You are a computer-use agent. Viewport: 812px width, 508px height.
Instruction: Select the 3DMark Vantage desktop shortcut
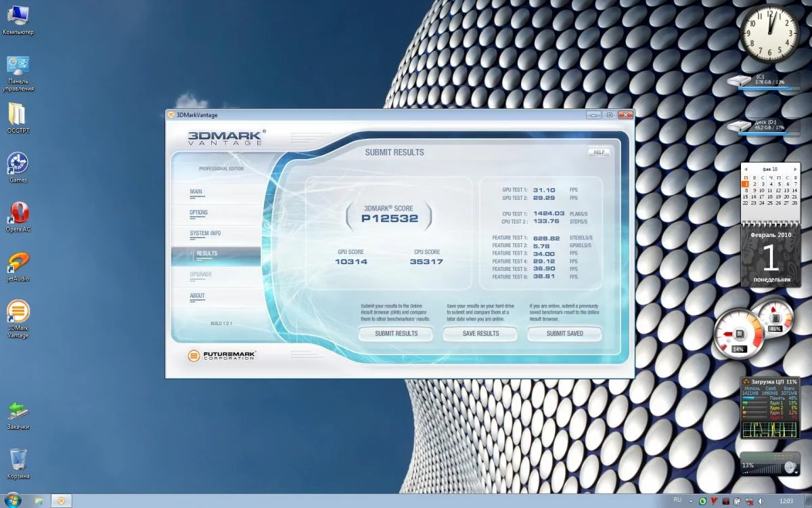pyautogui.click(x=18, y=319)
